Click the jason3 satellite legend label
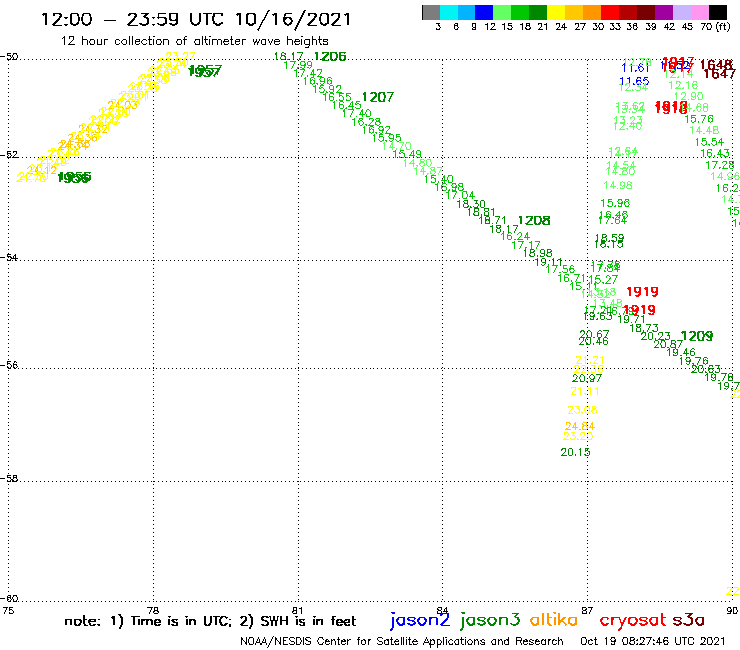 [x=490, y=621]
